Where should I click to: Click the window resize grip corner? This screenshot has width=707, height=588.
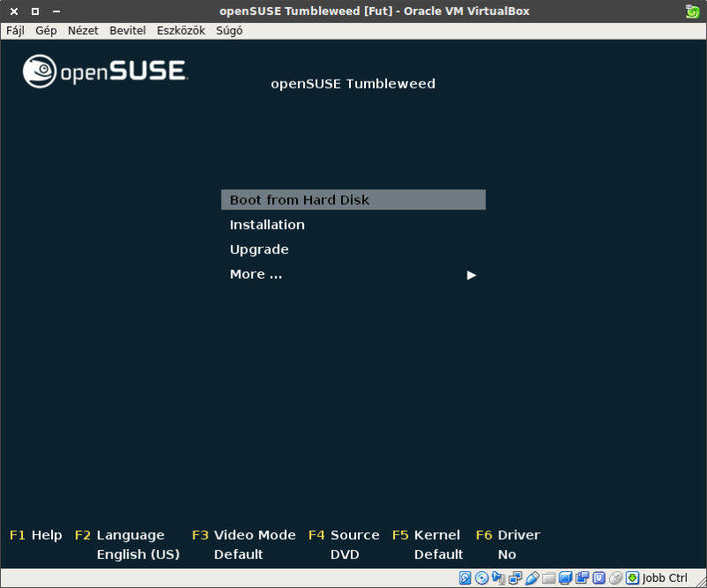click(x=701, y=582)
